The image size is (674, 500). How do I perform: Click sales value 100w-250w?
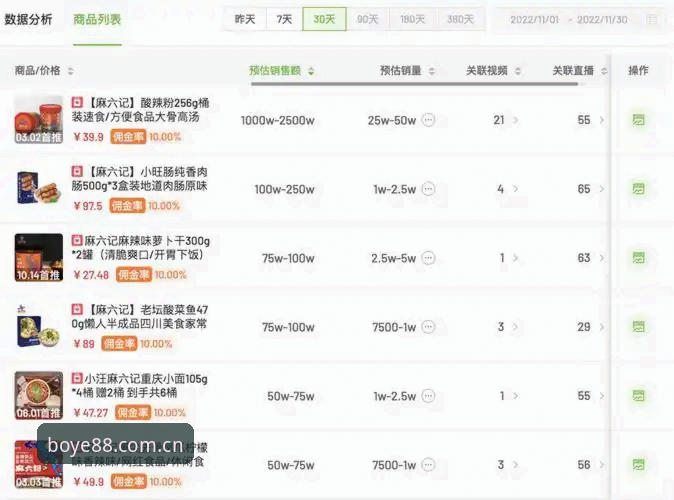coord(284,189)
